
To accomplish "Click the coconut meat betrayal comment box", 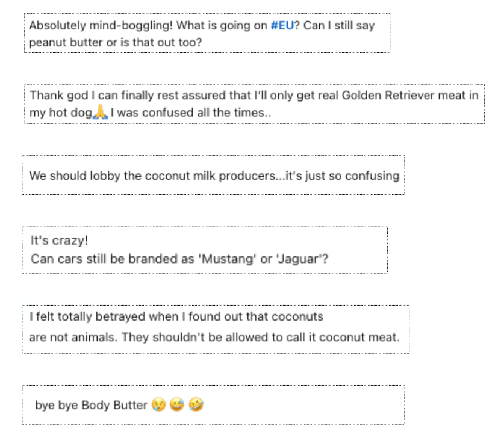I will click(215, 329).
